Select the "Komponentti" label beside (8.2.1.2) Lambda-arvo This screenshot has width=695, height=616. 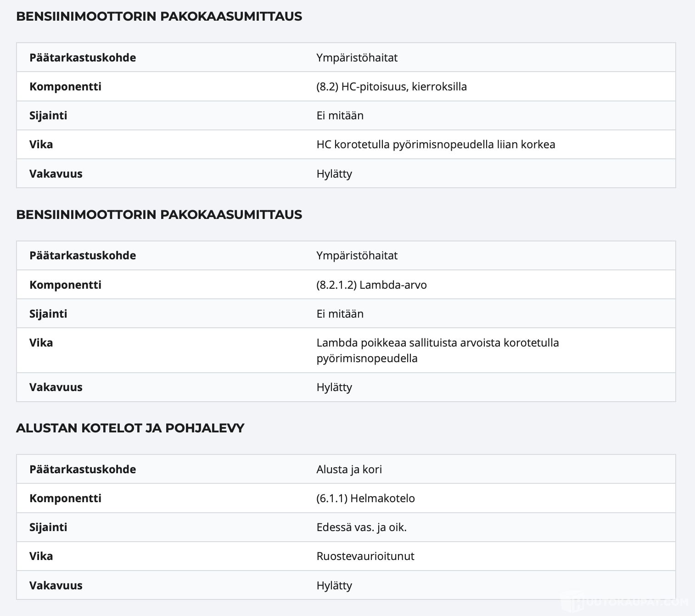pos(65,285)
